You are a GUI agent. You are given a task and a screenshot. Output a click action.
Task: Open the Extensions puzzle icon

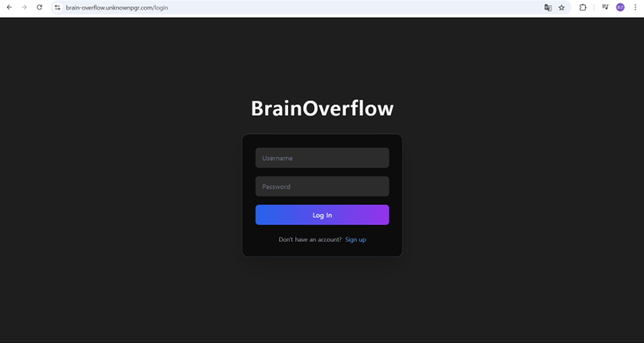coord(583,7)
